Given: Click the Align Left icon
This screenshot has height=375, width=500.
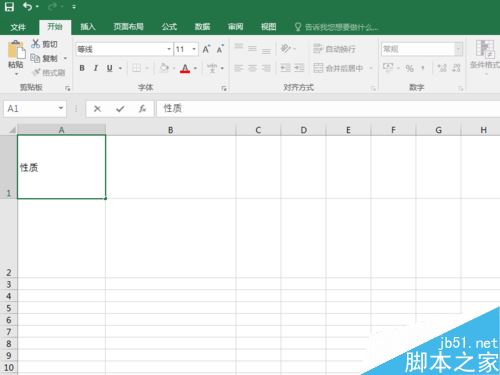Looking at the screenshot, I should pos(239,68).
